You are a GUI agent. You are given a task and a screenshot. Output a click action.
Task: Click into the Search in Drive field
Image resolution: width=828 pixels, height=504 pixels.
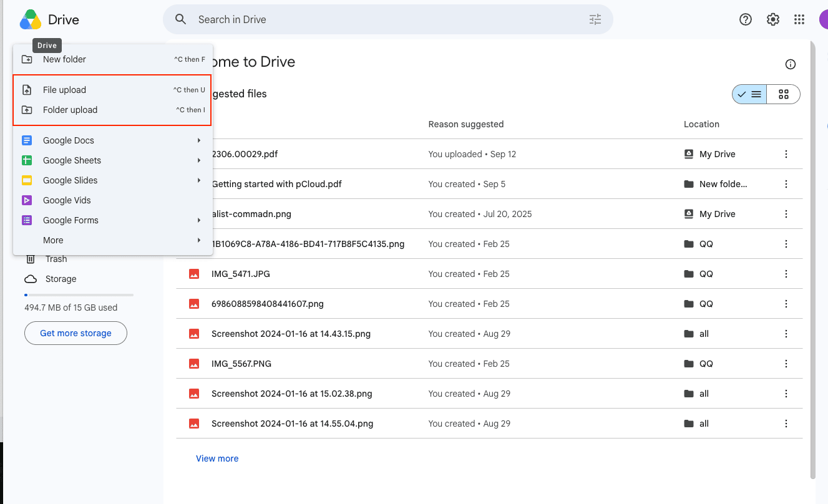click(x=388, y=19)
